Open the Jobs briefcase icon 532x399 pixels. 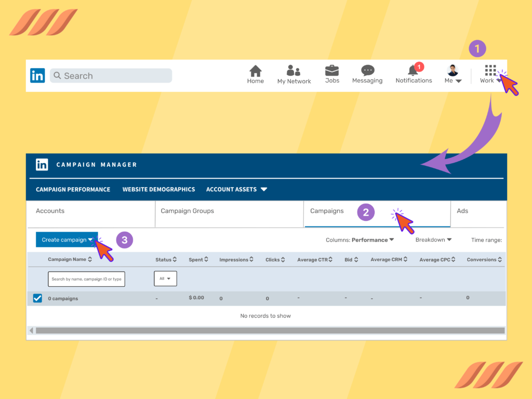pyautogui.click(x=332, y=71)
